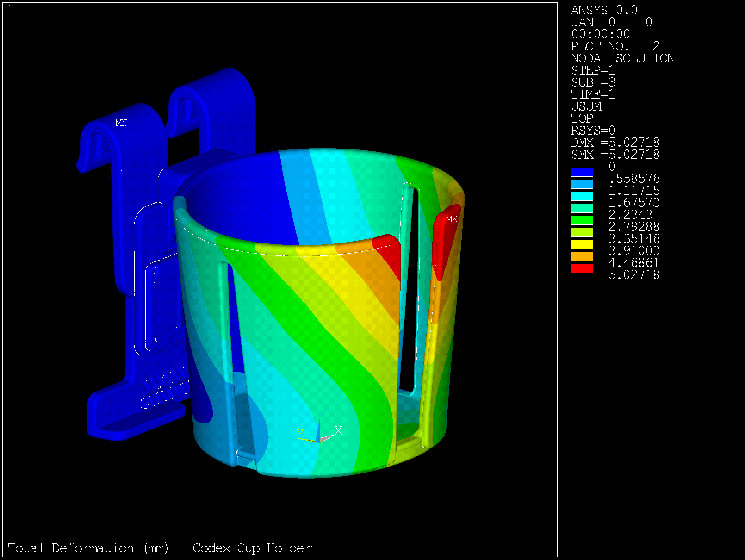The width and height of the screenshot is (745, 560).
Task: Click the 'PLOT NO. 2' text
Action: coord(615,46)
